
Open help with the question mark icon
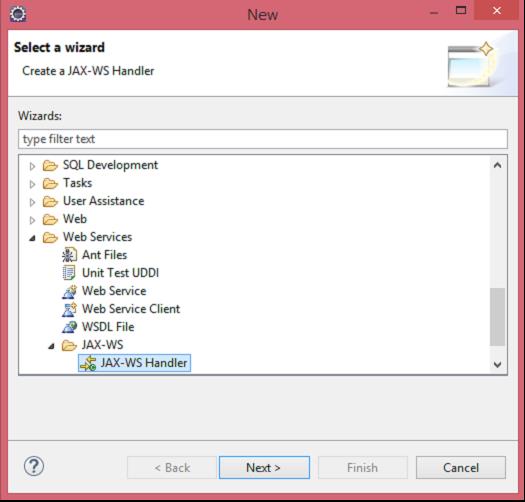(33, 466)
